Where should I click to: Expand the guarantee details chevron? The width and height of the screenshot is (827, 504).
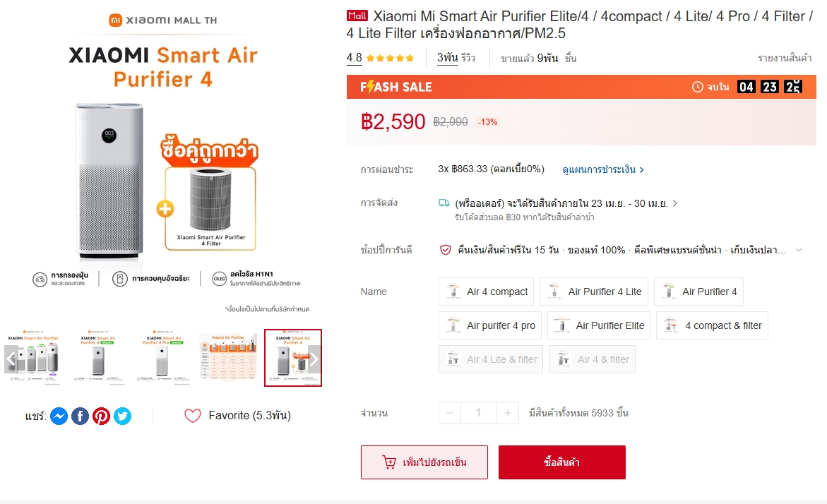[799, 250]
